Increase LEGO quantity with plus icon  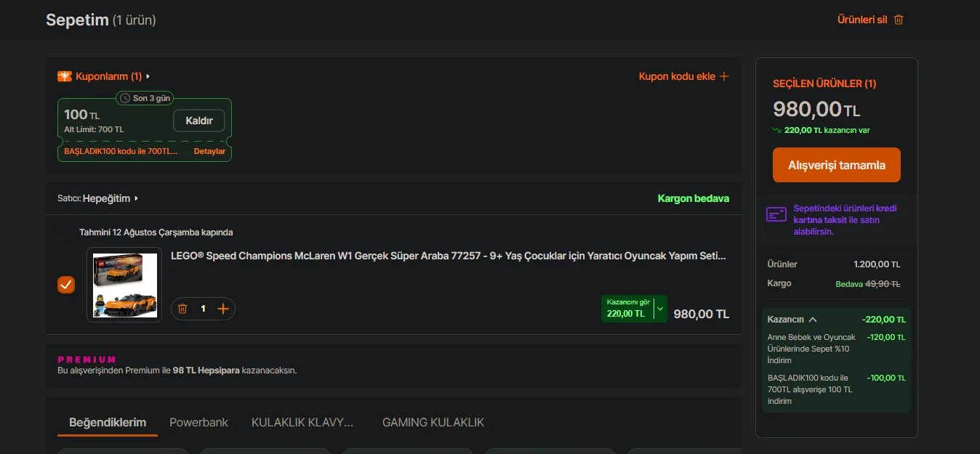pyautogui.click(x=223, y=309)
